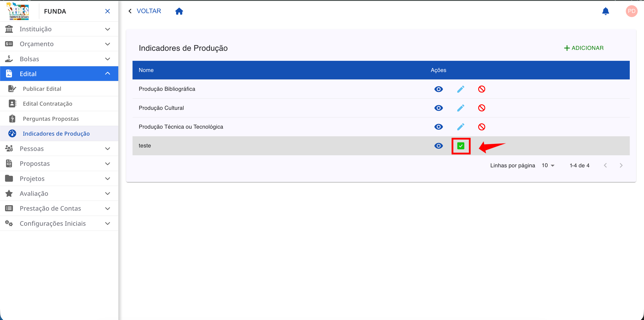Open the PD user avatar menu

point(631,11)
